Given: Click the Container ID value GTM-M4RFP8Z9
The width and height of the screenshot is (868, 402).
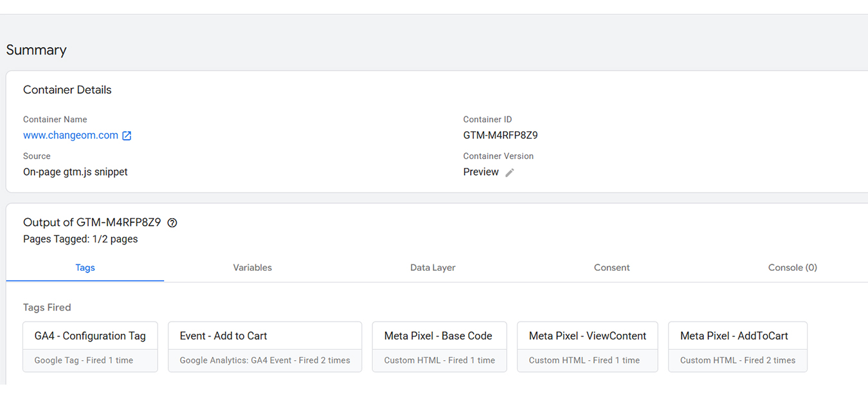Looking at the screenshot, I should click(500, 136).
